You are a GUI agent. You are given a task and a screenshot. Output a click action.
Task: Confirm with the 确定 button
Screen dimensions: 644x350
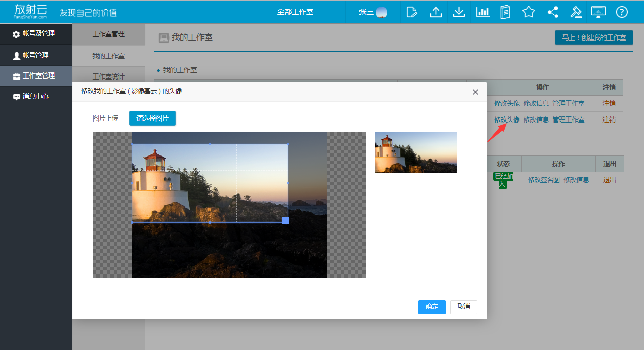click(x=432, y=307)
